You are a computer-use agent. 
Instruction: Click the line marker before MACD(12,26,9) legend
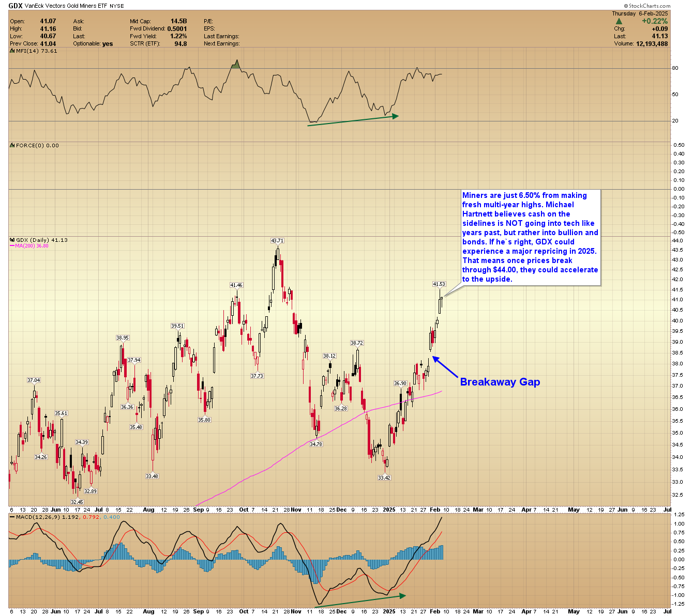pyautogui.click(x=12, y=517)
